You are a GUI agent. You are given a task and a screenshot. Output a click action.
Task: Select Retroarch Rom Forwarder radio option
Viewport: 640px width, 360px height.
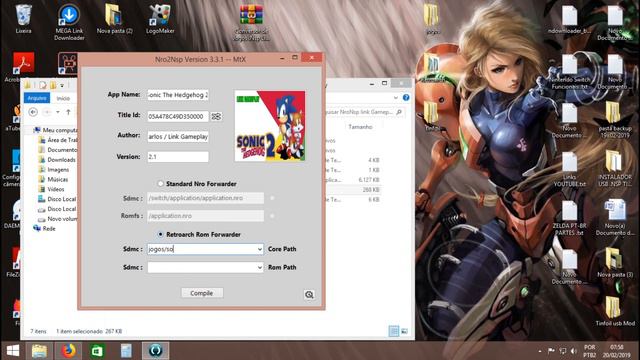160,234
